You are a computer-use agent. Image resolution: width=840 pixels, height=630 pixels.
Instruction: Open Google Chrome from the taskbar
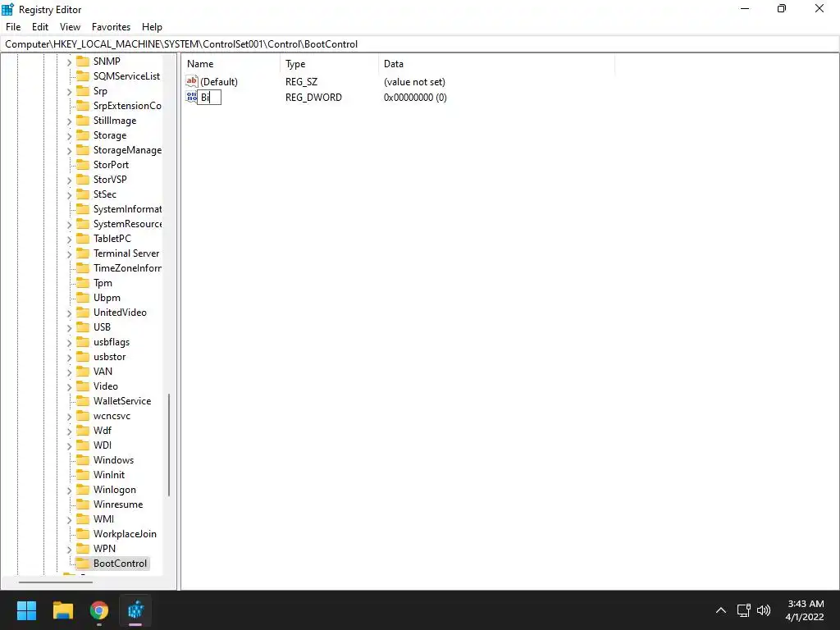[99, 610]
